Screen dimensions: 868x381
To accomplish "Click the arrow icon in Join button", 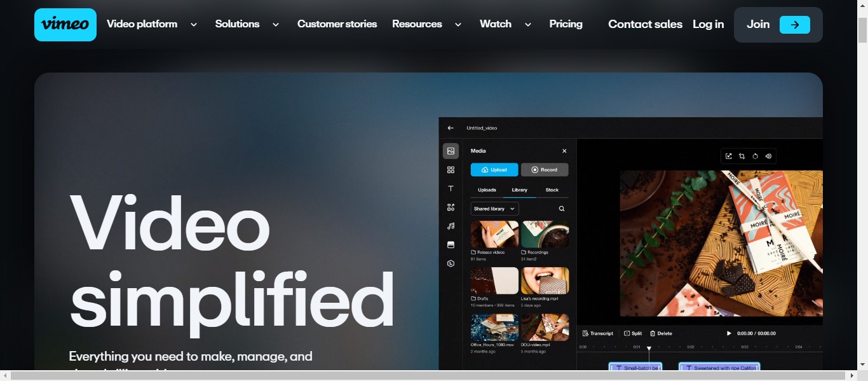I will coord(795,25).
